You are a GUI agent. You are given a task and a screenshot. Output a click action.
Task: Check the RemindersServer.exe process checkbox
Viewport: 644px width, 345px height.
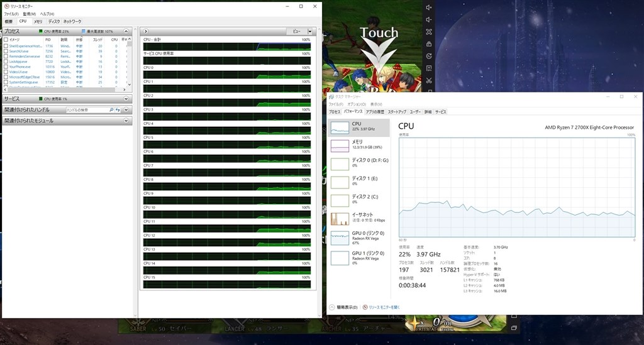[6, 56]
